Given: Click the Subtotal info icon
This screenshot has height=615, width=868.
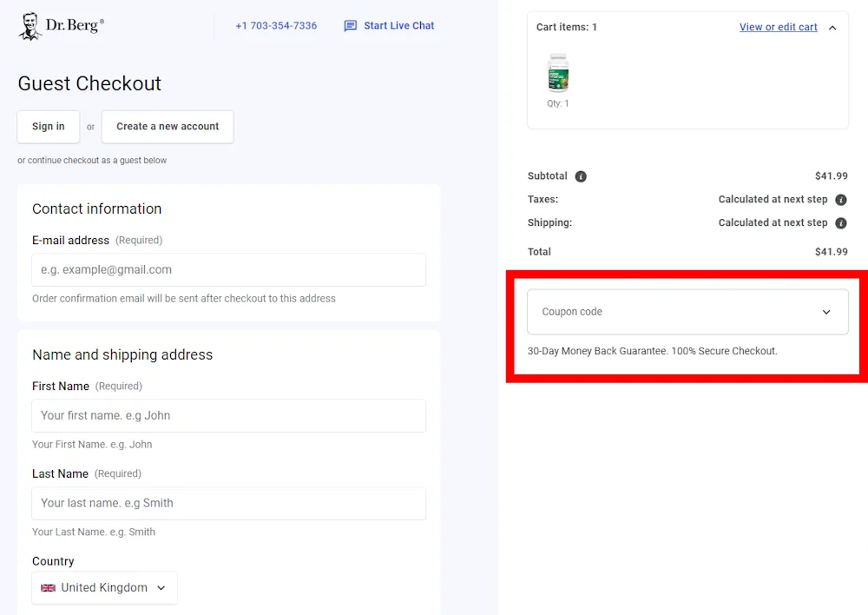Looking at the screenshot, I should (581, 176).
